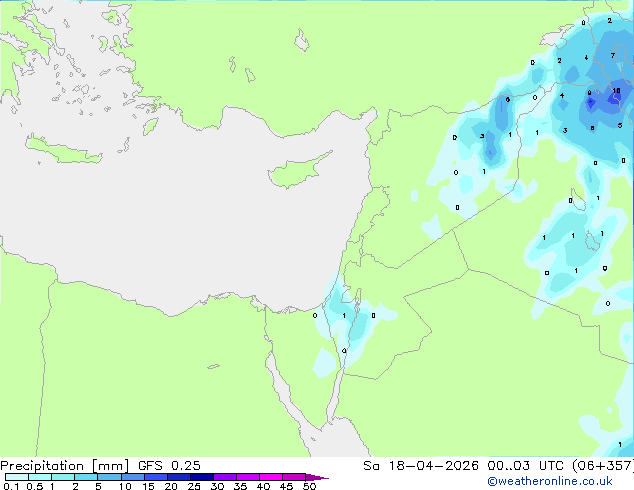Click the legend label '20'
This screenshot has height=490, width=634.
(171, 486)
